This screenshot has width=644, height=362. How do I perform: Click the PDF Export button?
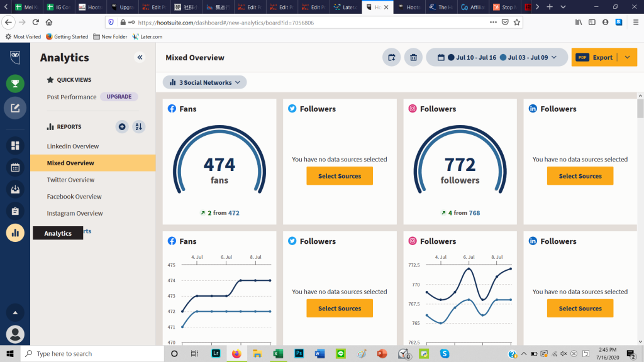pyautogui.click(x=594, y=57)
